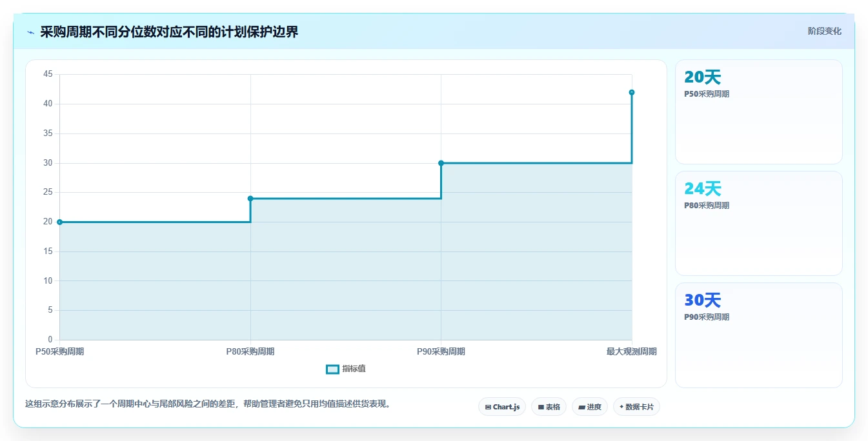Click the chart data point at 24

coord(250,199)
